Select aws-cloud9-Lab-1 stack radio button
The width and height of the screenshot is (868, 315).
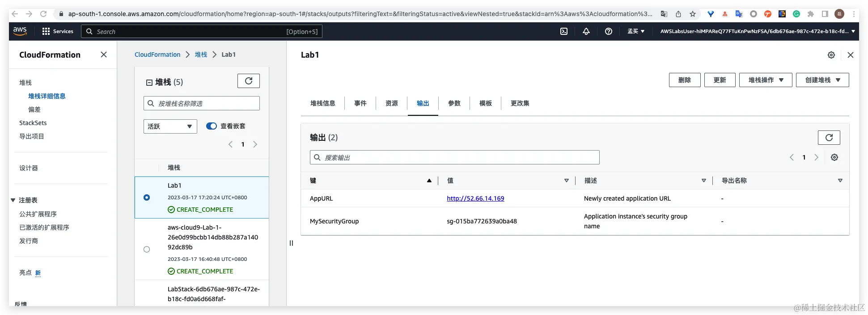coord(147,249)
